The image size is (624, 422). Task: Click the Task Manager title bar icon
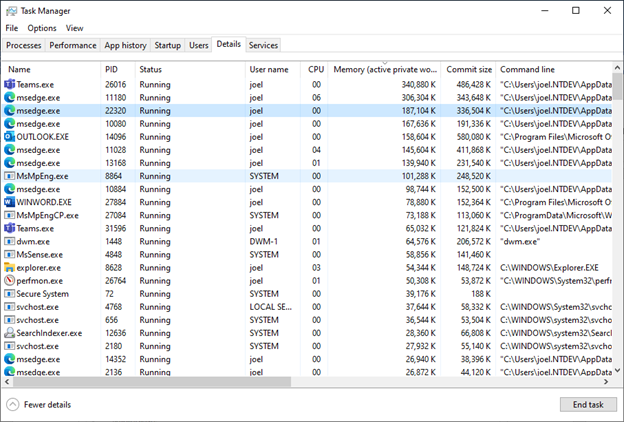(x=12, y=11)
